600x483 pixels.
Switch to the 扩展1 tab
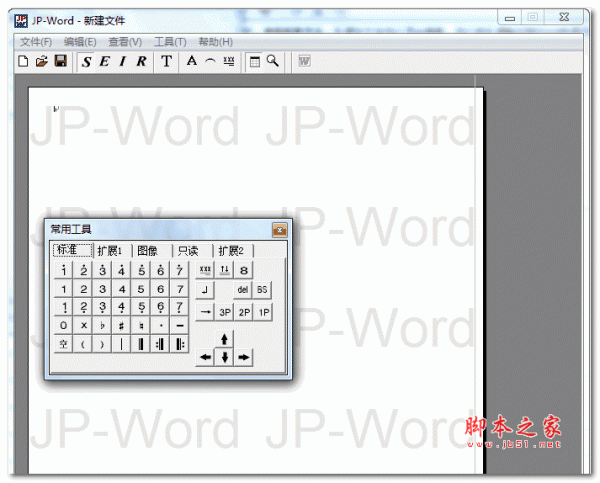click(111, 251)
